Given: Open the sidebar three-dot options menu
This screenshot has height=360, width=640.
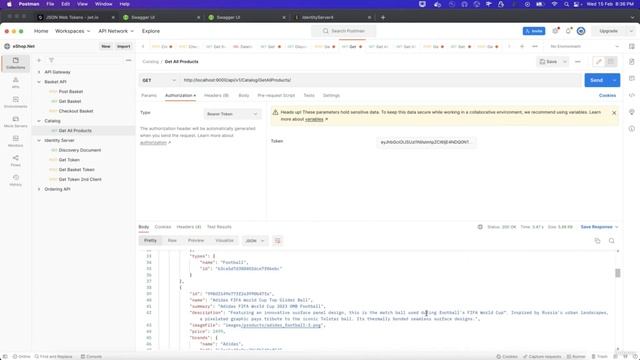Looking at the screenshot, I should point(128,60).
